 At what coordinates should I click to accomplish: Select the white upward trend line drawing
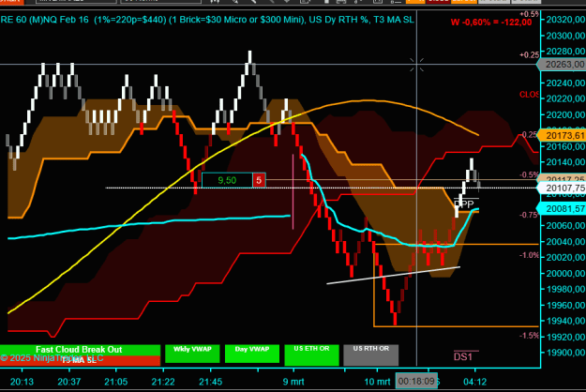pos(393,276)
